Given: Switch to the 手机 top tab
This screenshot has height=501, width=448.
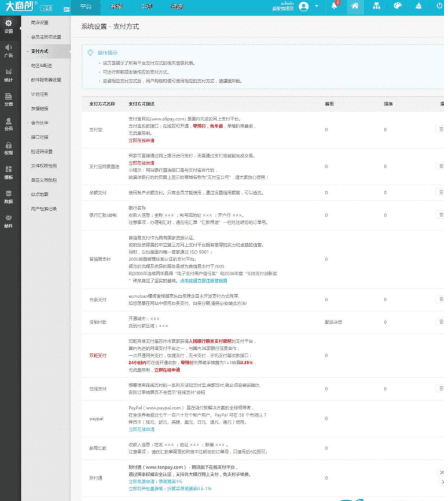Looking at the screenshot, I should (146, 7).
